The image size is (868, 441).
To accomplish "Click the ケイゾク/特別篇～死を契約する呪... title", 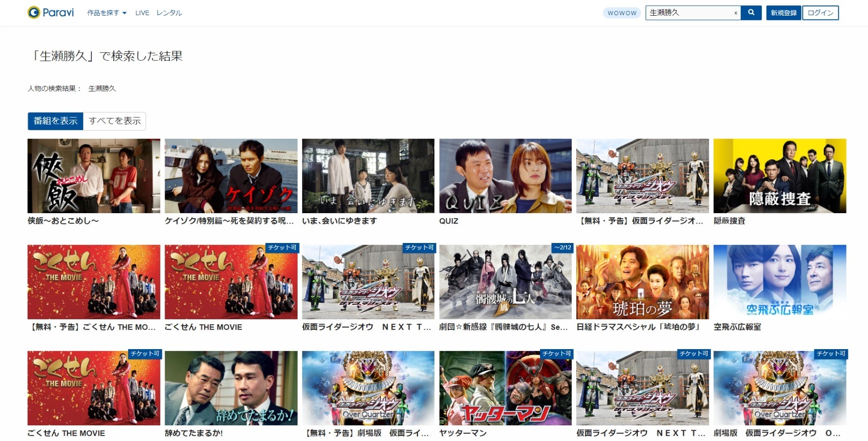I will point(229,220).
